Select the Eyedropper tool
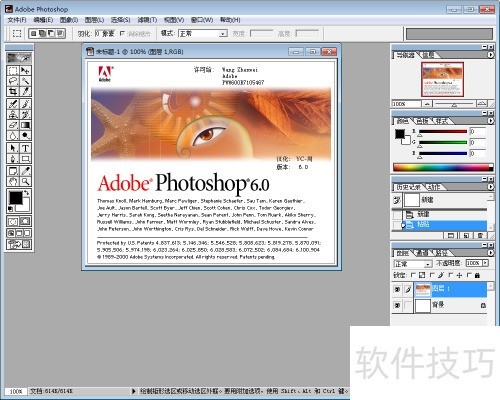Image resolution: width=500 pixels, height=400 pixels. tap(25, 171)
